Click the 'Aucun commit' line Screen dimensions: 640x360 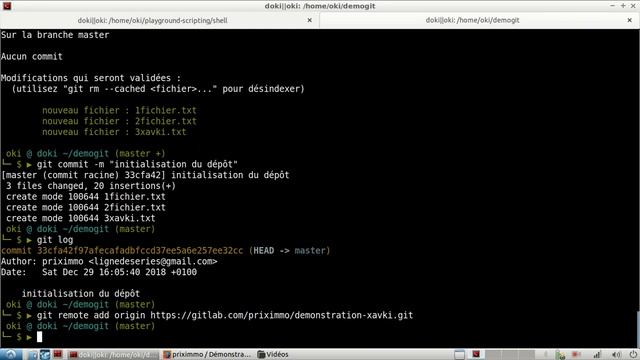point(32,56)
